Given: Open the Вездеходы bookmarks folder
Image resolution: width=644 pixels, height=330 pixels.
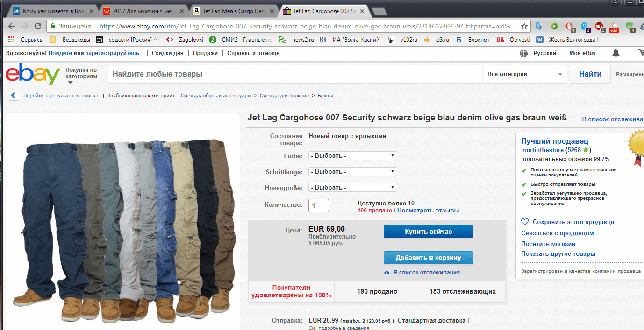Looking at the screenshot, I should 71,40.
